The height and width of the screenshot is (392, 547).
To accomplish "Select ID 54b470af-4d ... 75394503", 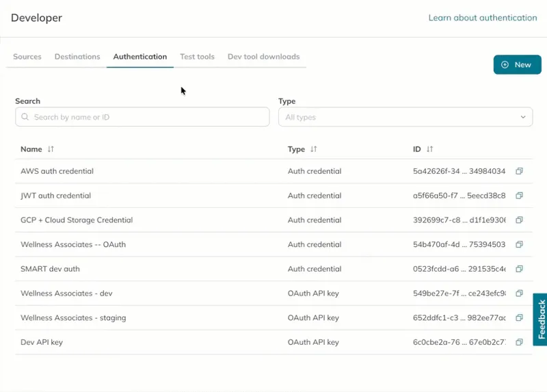I will point(459,244).
